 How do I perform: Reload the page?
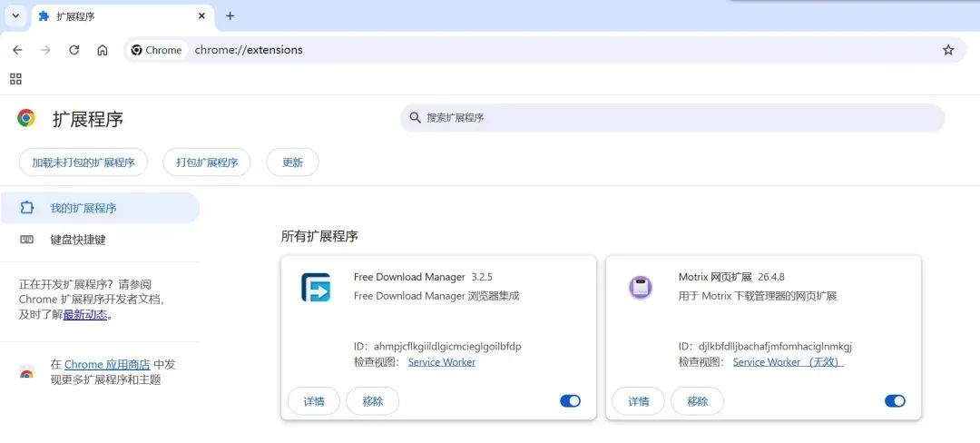tap(73, 50)
